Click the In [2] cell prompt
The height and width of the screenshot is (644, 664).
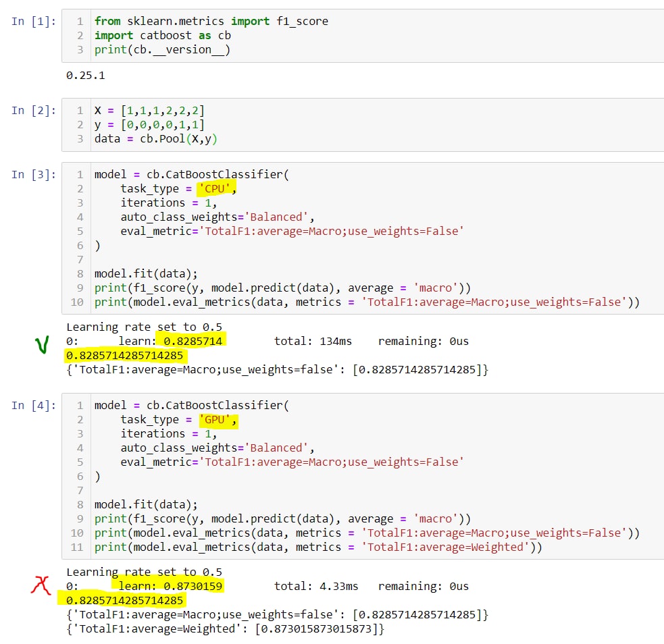pyautogui.click(x=34, y=111)
